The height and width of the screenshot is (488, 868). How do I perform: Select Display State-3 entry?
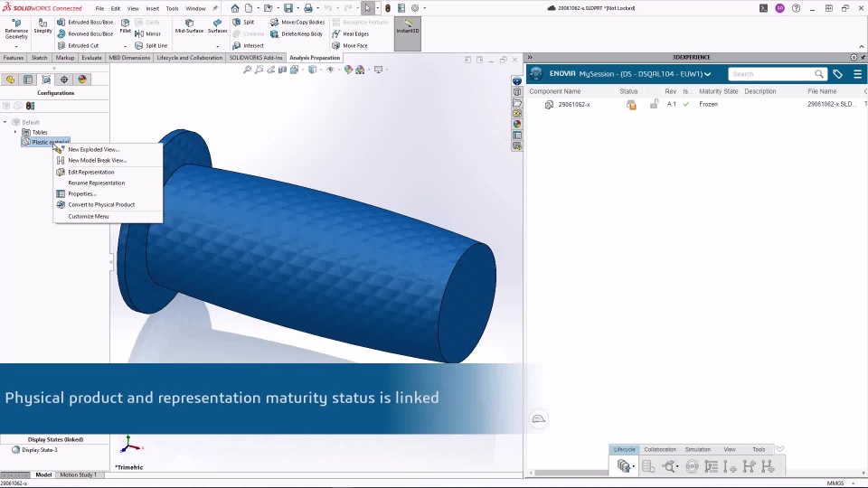coord(39,450)
